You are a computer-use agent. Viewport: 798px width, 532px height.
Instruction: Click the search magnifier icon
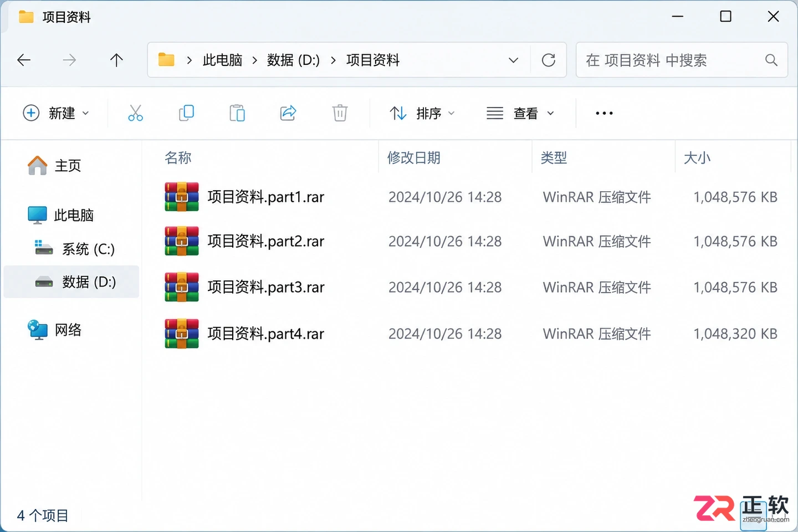coord(771,60)
